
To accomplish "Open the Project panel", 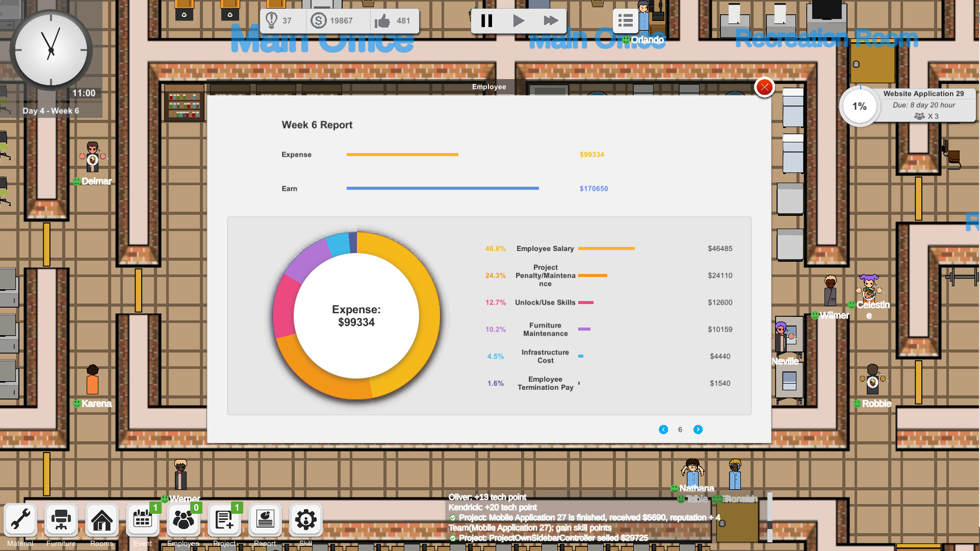I will coord(224,520).
